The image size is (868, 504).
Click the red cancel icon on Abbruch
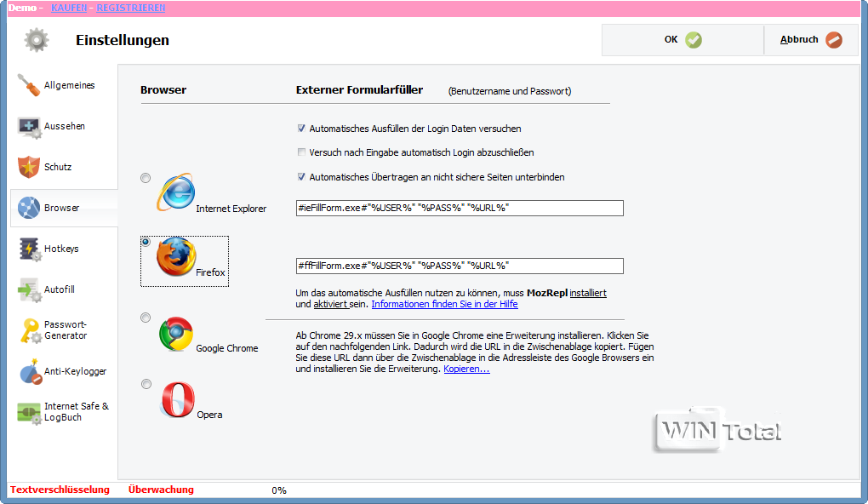coord(834,40)
